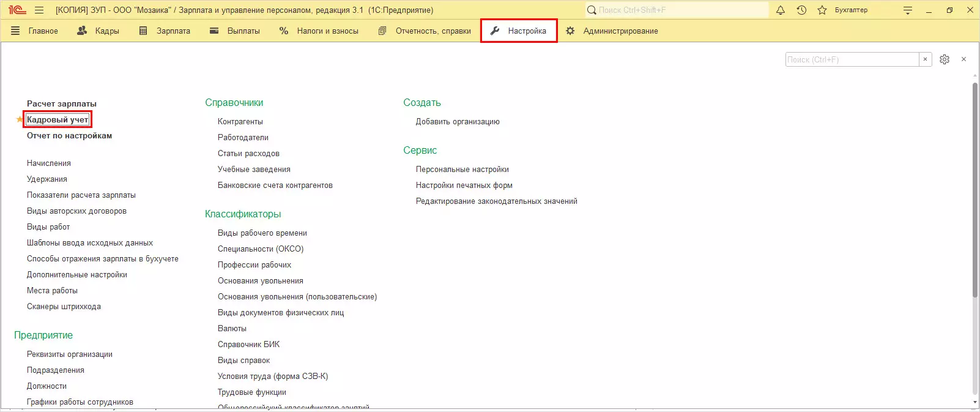Screen dimensions: 980x412
Task: Open navigation settings gear icon
Action: click(x=945, y=59)
